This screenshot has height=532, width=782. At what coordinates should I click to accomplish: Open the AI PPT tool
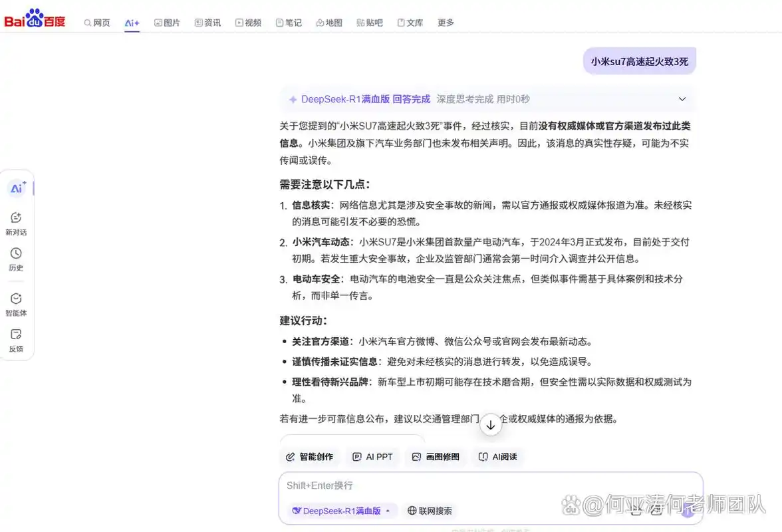pyautogui.click(x=372, y=457)
